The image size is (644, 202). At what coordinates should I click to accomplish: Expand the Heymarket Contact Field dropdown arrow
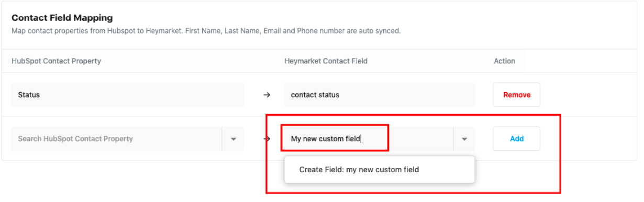[x=464, y=139]
